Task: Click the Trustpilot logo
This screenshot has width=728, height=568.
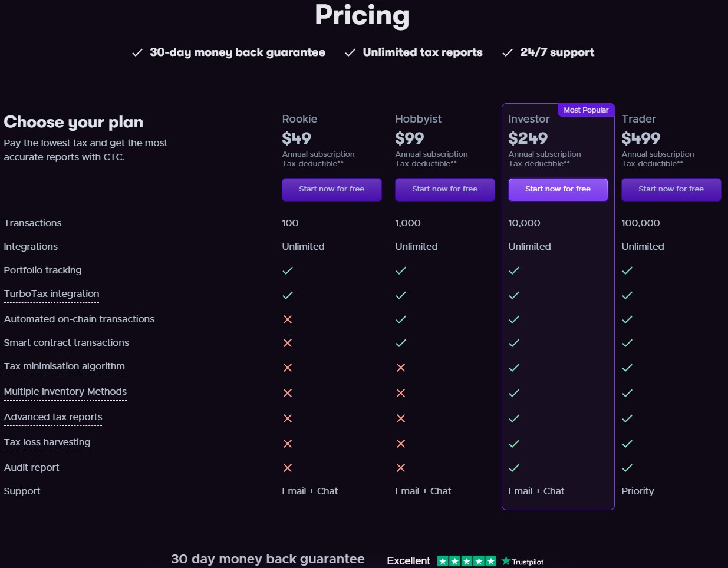Action: (523, 562)
